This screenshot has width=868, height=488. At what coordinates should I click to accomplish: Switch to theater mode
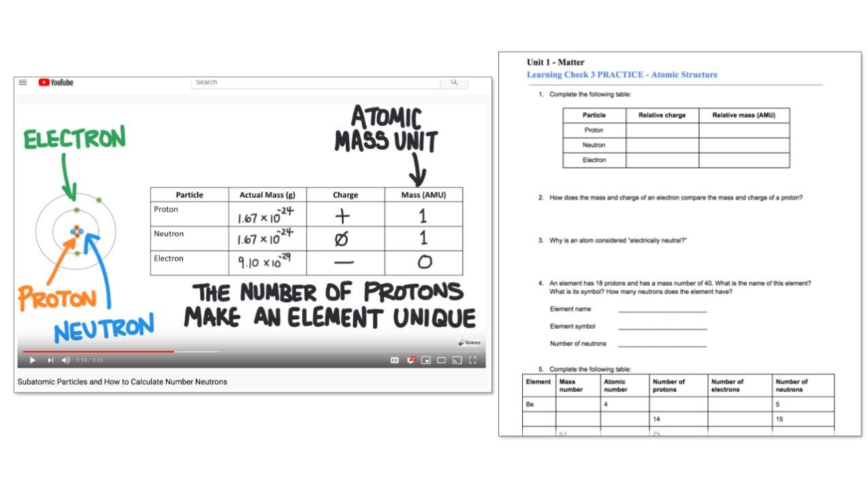pos(441,360)
